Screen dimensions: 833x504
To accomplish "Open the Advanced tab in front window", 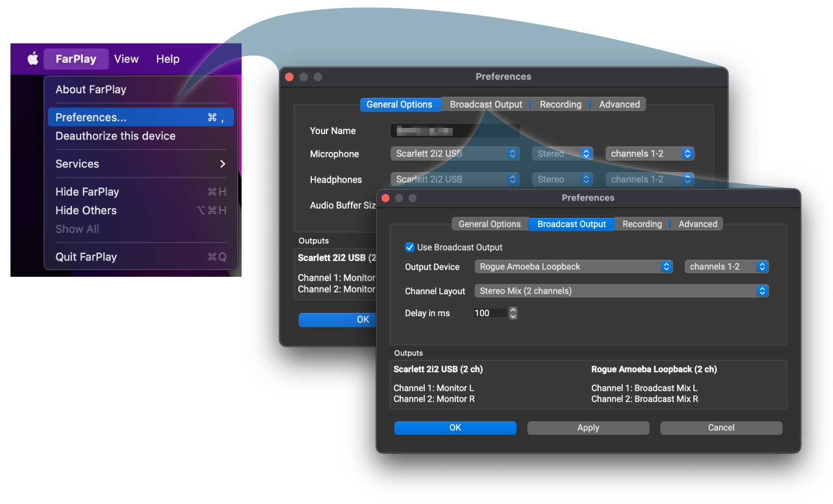I will (x=697, y=224).
